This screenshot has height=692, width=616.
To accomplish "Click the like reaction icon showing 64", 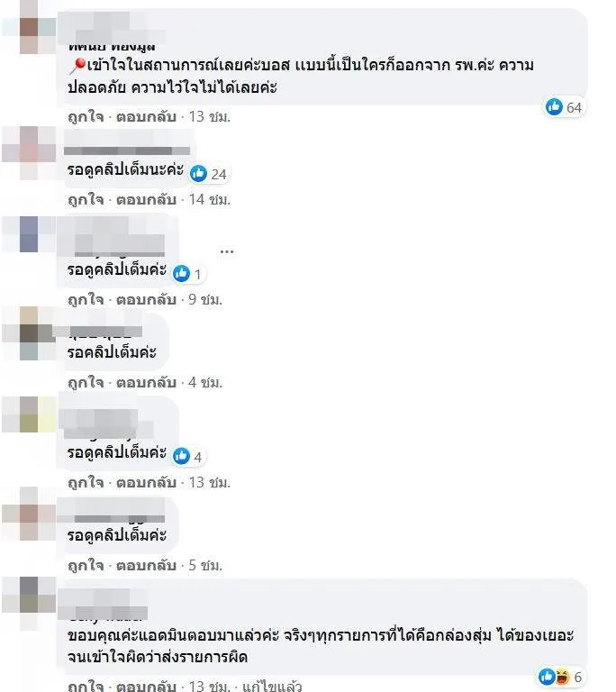I will (x=554, y=107).
